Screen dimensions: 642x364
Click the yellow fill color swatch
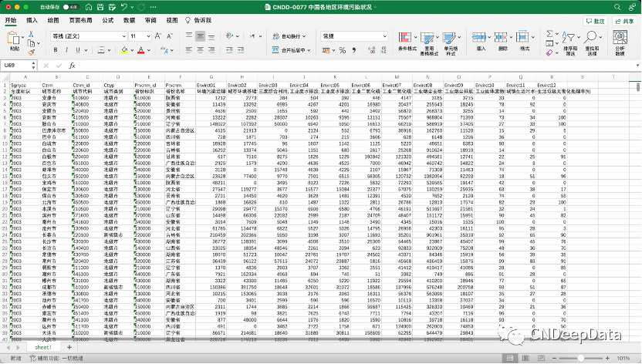pos(124,50)
